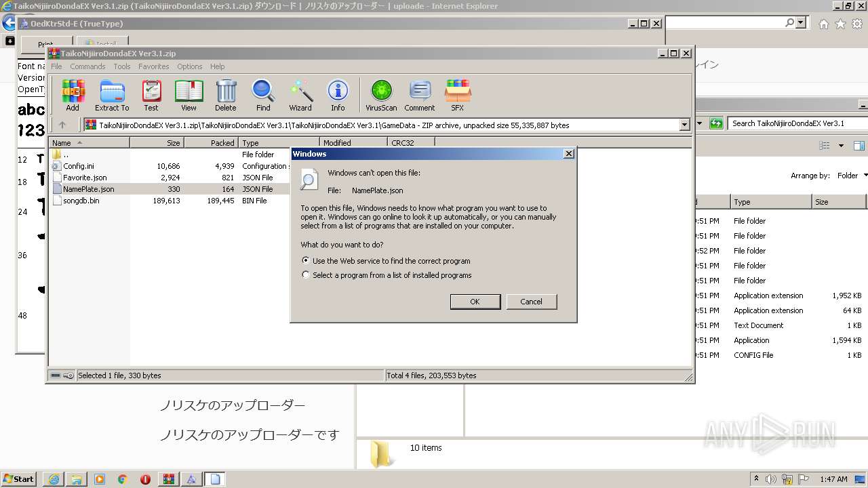This screenshot has width=868, height=488.
Task: Close the Windows dialog
Action: 568,154
